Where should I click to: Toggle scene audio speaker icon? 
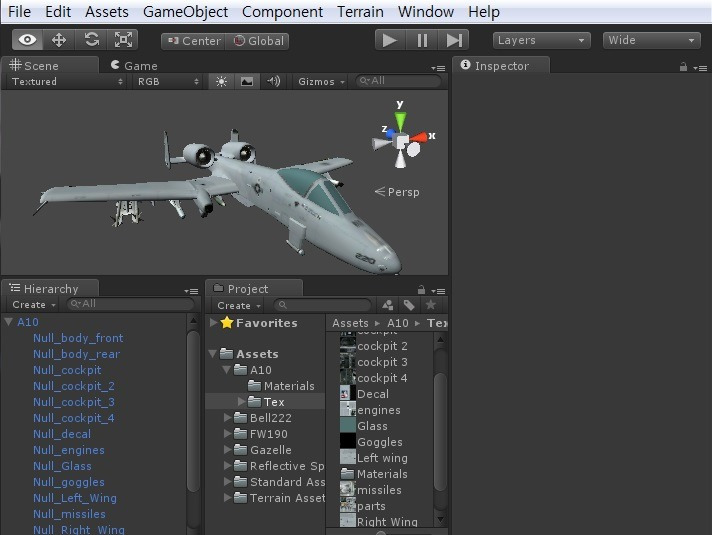(273, 81)
